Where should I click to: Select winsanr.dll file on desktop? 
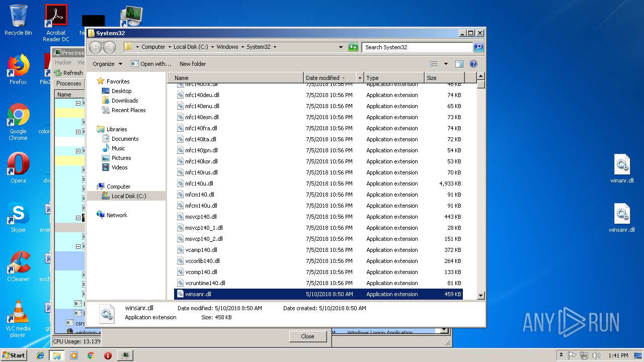click(622, 218)
